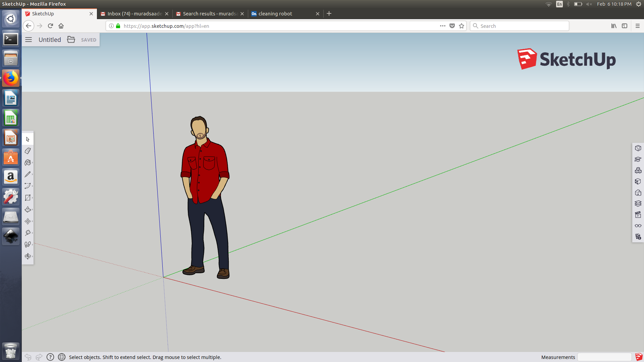Switch to the Inbox (74) tab
Viewport: 644px width, 362px height.
point(135,14)
